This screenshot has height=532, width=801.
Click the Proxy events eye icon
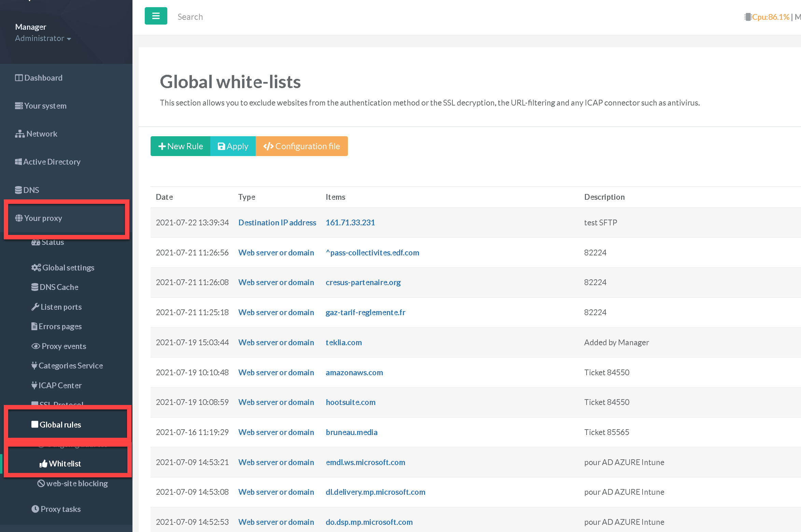pos(36,346)
